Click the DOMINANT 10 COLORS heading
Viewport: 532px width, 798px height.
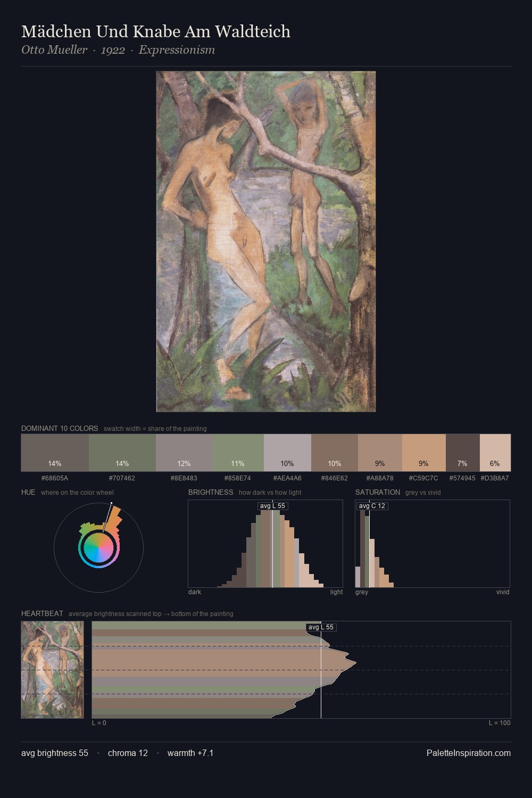coord(60,428)
